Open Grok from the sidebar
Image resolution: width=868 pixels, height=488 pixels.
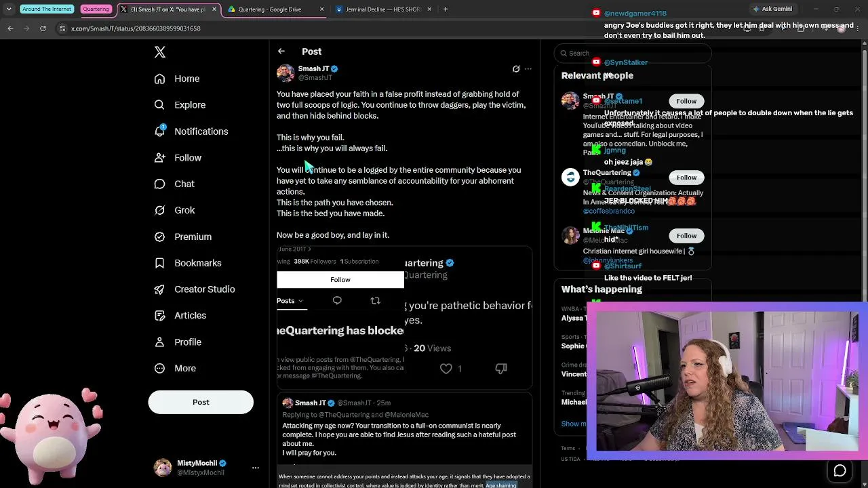pyautogui.click(x=174, y=210)
